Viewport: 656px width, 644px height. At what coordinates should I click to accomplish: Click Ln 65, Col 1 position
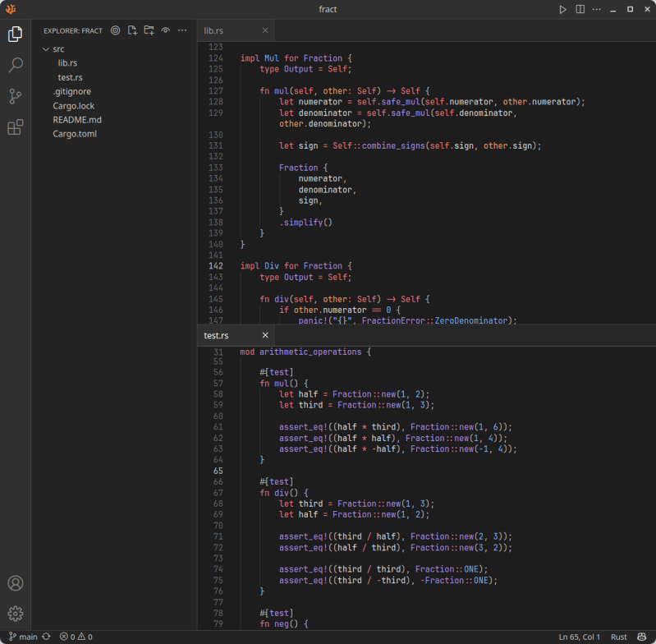click(580, 637)
